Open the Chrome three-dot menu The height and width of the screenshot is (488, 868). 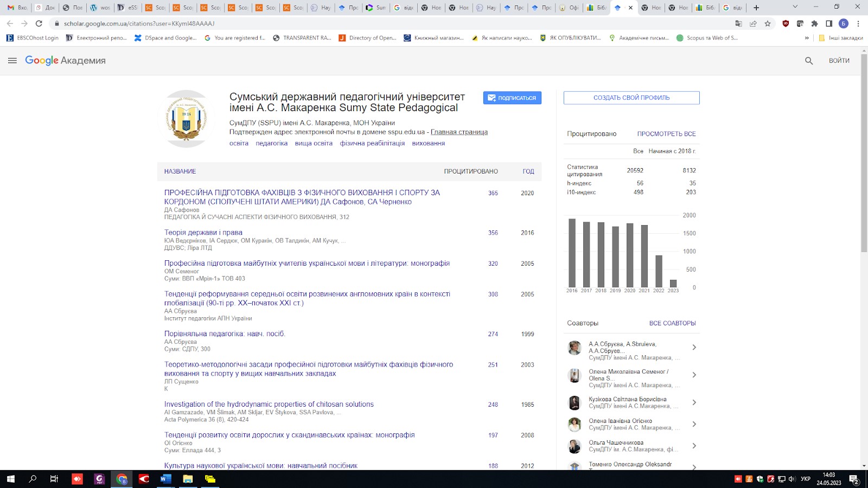point(858,23)
